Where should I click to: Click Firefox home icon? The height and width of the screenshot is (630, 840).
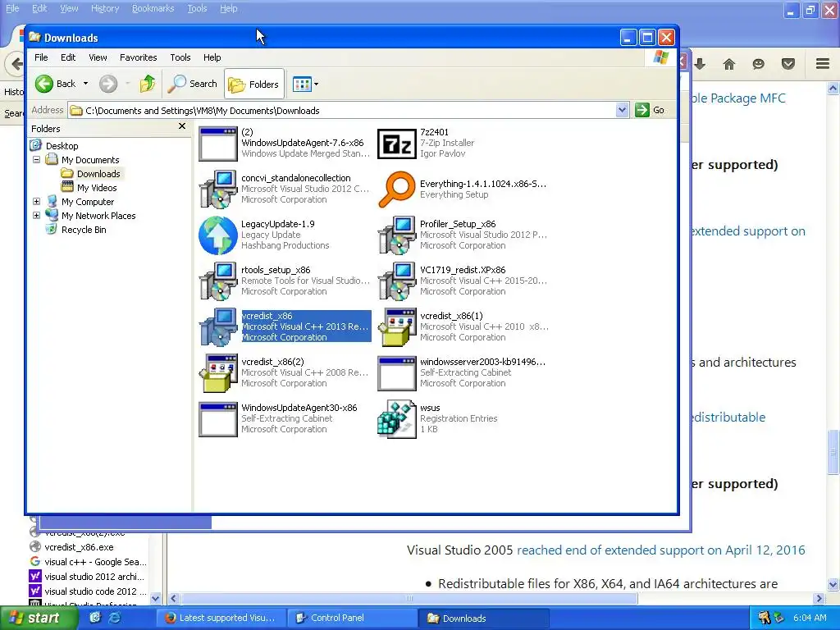click(729, 64)
